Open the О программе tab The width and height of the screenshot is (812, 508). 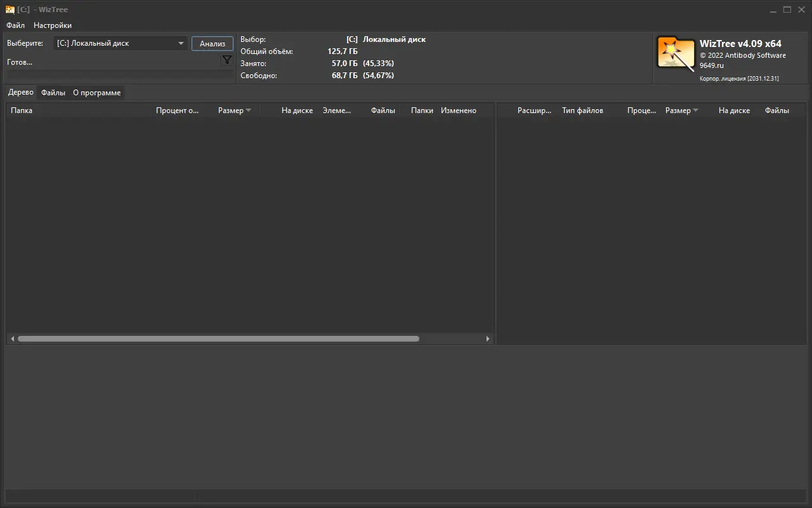96,93
